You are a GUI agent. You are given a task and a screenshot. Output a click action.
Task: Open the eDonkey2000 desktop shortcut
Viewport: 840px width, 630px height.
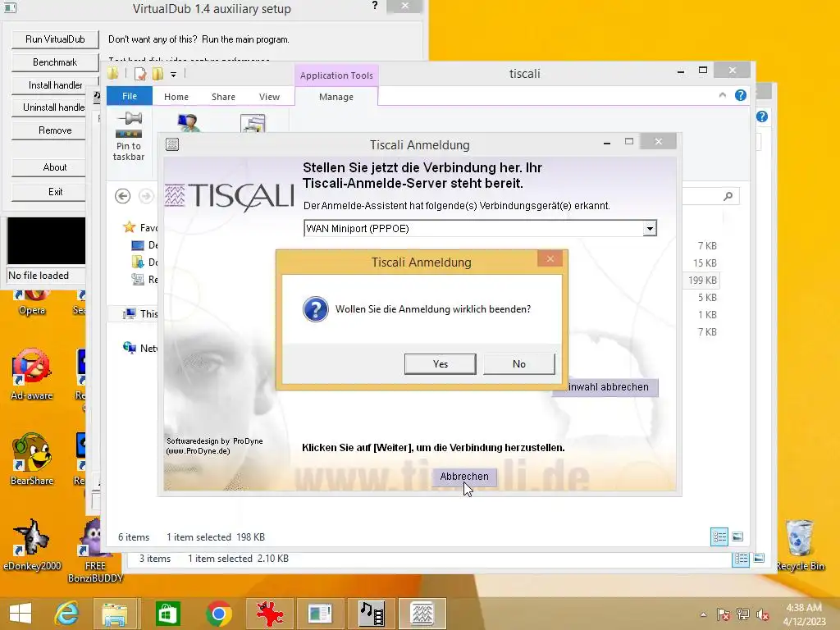32,545
